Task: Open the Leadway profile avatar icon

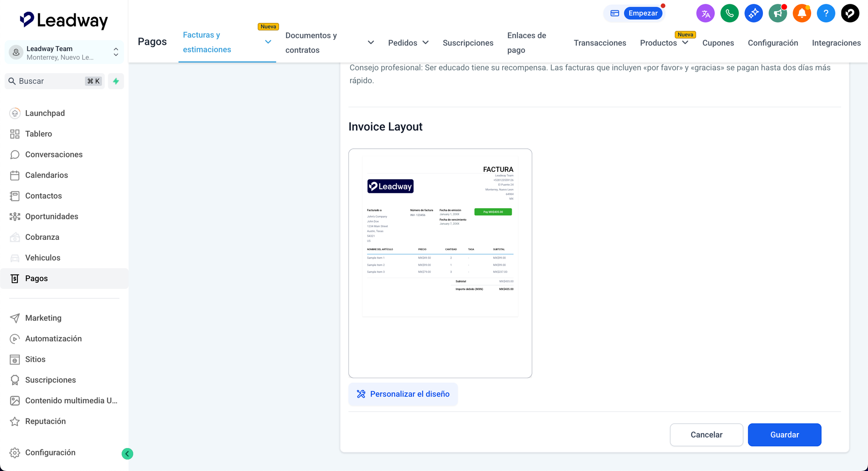Action: 850,13
